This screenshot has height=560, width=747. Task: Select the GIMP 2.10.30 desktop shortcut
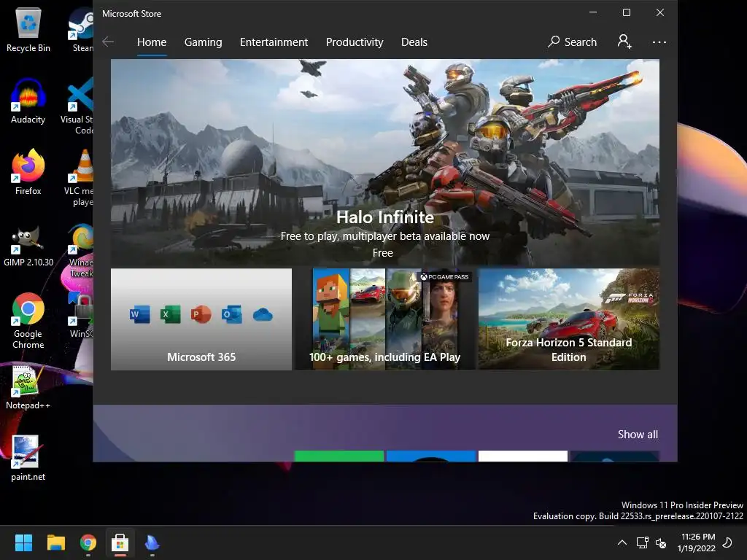point(28,244)
